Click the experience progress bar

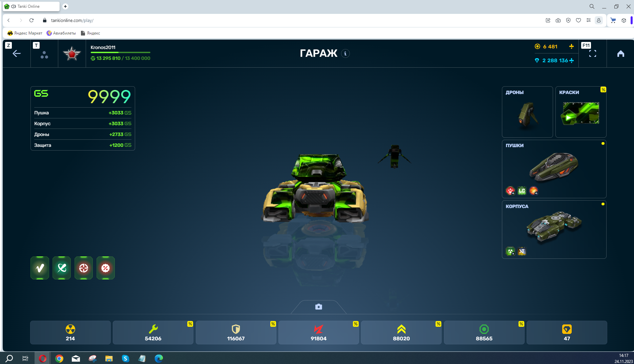[121, 52]
